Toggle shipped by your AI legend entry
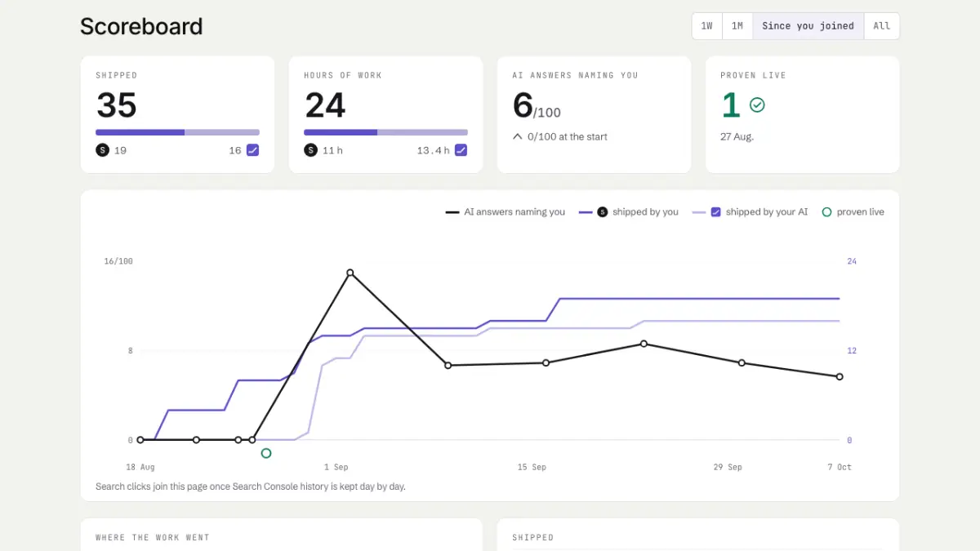980x551 pixels. pos(750,212)
